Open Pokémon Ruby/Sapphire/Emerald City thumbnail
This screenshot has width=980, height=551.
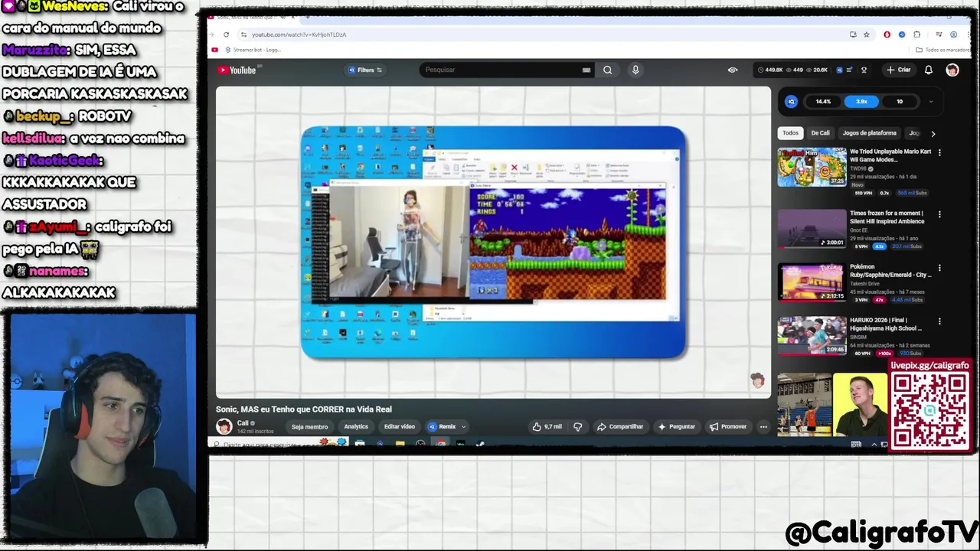[x=812, y=282]
